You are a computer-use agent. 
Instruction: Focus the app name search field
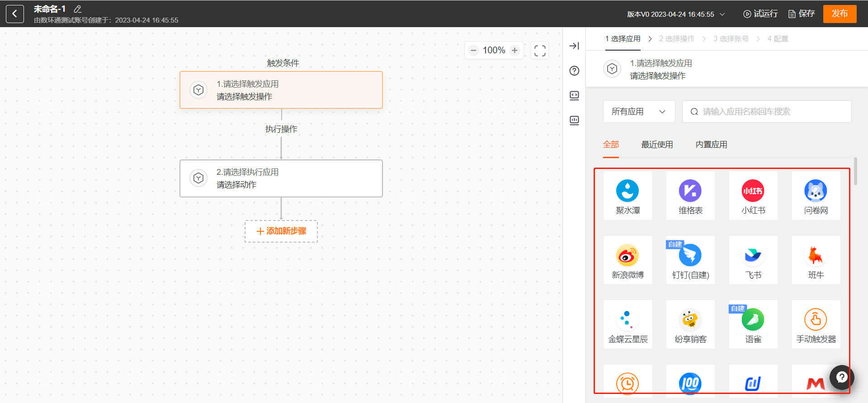[x=767, y=112]
